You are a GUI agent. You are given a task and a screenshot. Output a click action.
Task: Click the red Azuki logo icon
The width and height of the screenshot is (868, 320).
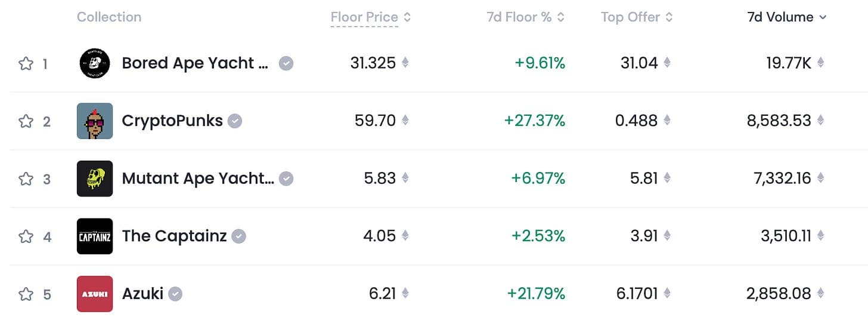(x=95, y=294)
